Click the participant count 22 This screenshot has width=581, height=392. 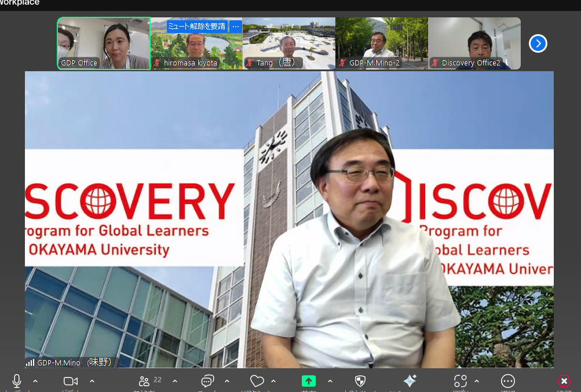pos(158,379)
